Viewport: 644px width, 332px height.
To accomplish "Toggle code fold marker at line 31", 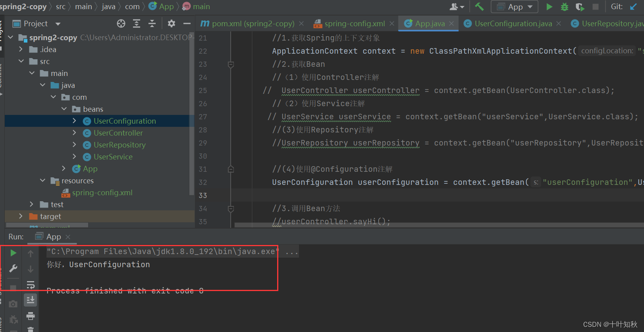I will [231, 169].
